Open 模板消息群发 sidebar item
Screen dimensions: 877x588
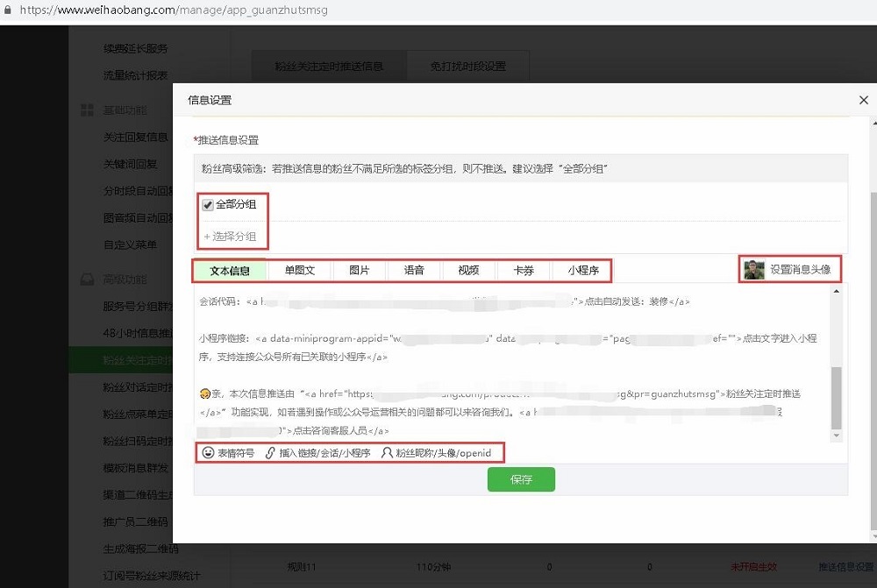(135, 468)
